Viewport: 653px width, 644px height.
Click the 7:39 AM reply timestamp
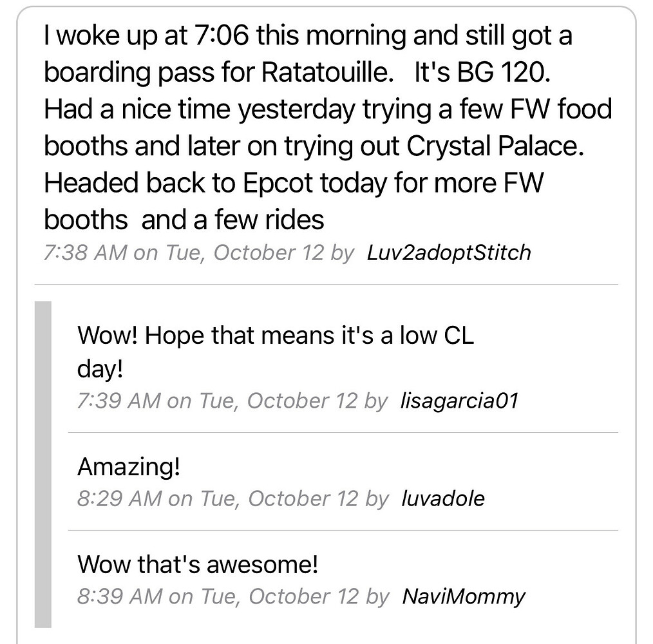coord(232,401)
